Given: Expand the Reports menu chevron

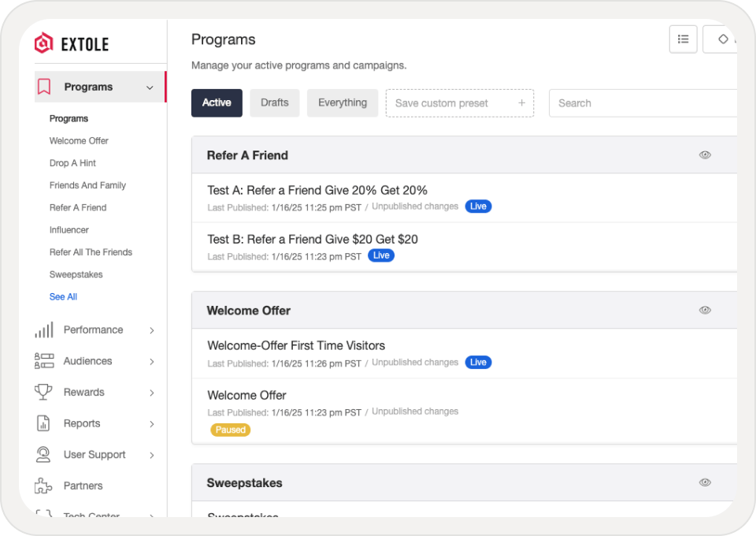Looking at the screenshot, I should coord(152,424).
